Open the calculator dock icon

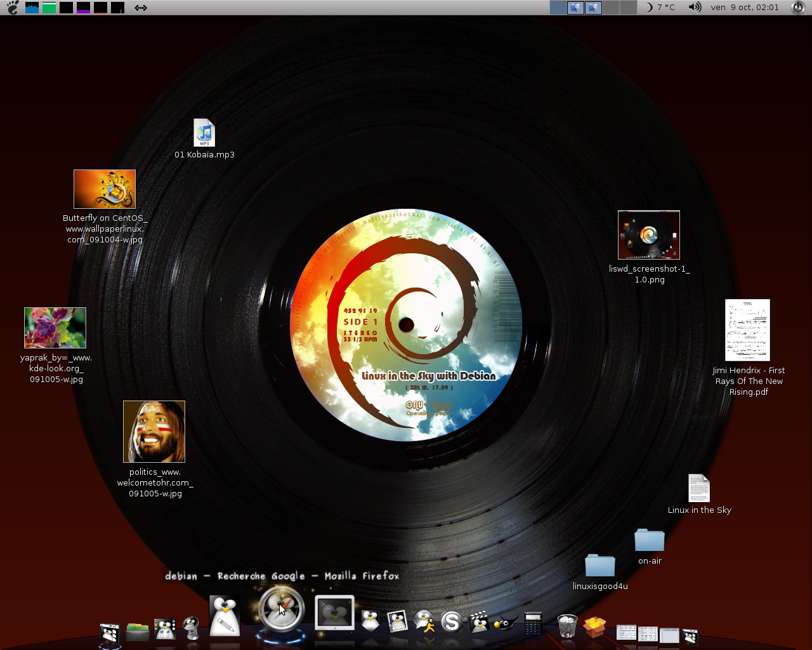click(x=534, y=623)
